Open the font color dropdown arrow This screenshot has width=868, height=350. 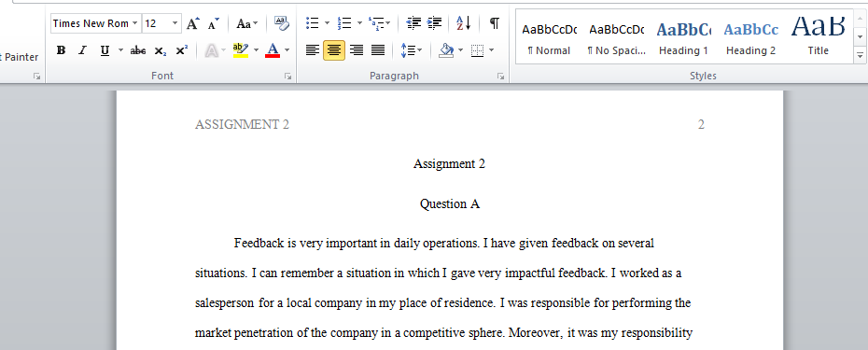(287, 50)
